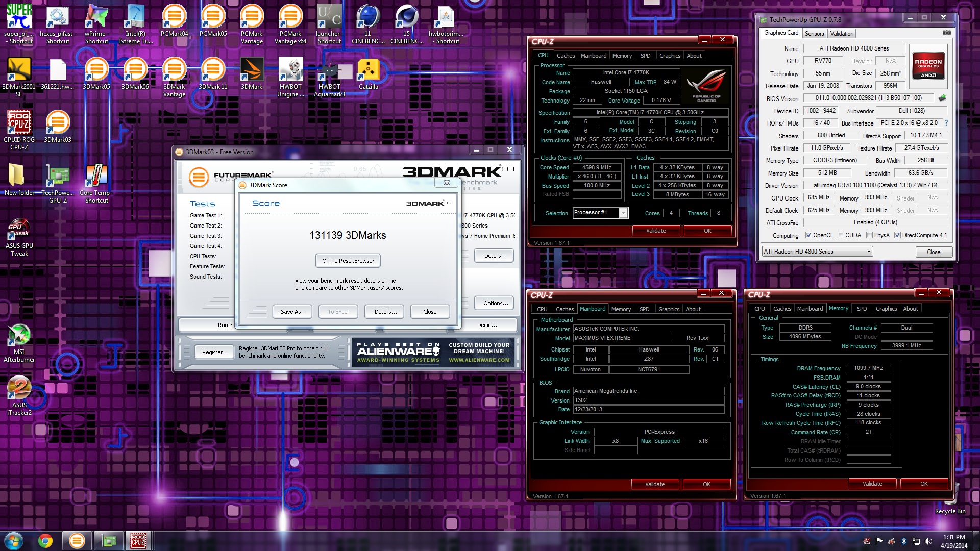The height and width of the screenshot is (551, 980).
Task: Toggle the OpenCL checkbox in GPU-Z
Action: coord(808,235)
